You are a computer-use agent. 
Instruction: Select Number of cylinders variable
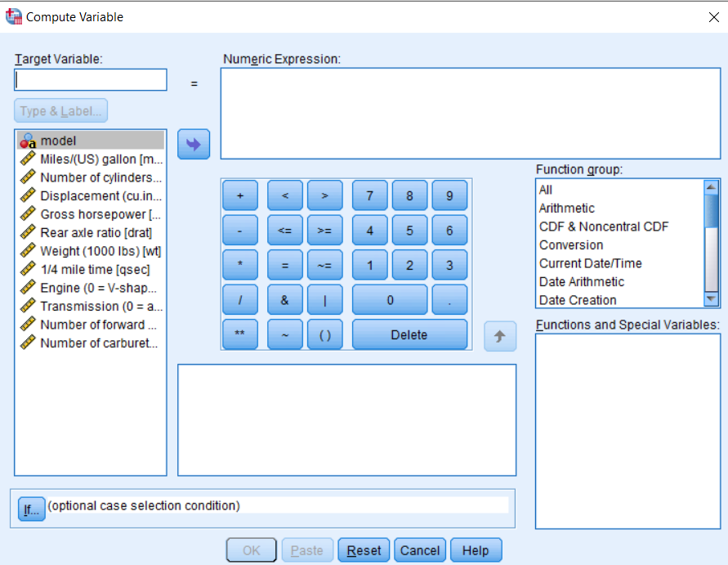coord(91,177)
